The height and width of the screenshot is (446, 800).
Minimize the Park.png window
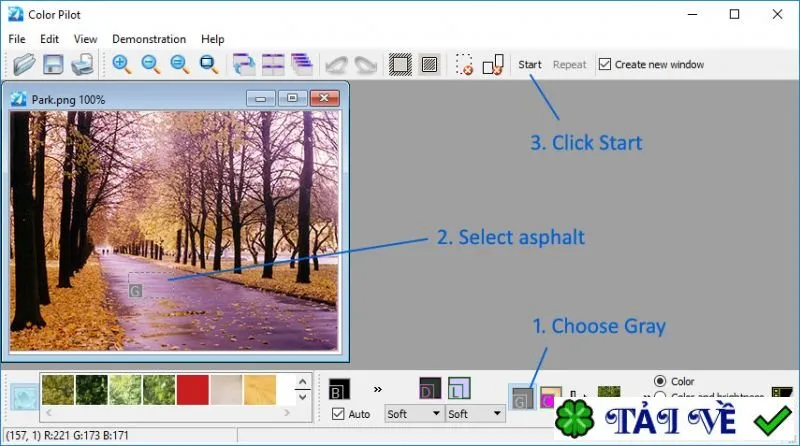point(260,98)
